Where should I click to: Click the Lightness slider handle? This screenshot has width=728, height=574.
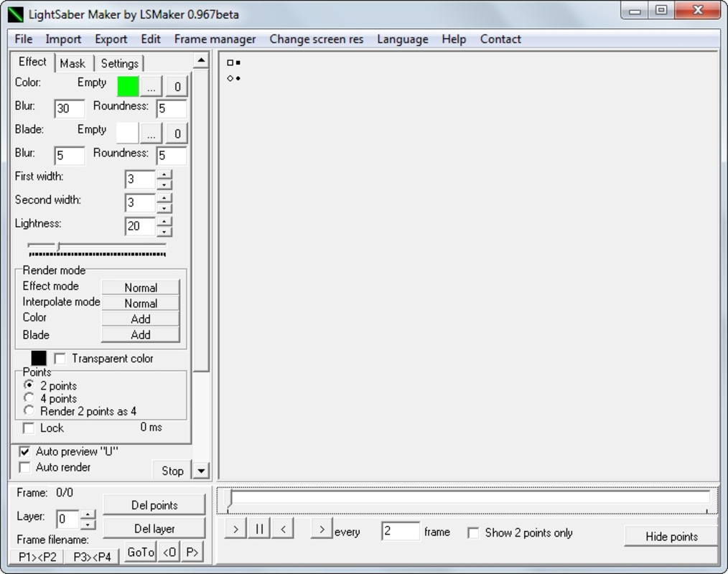58,246
